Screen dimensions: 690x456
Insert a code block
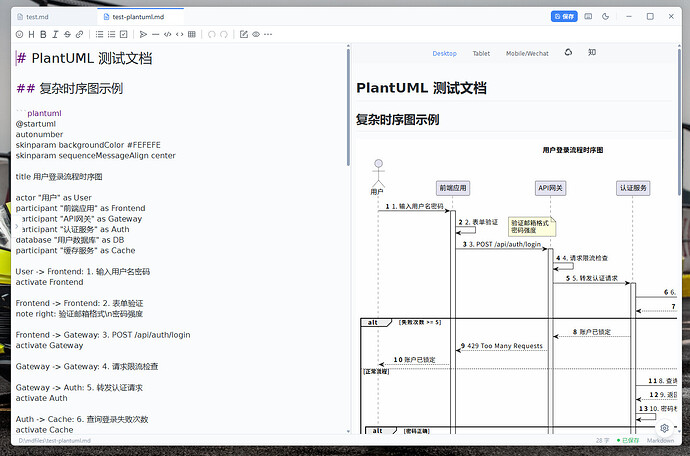(x=168, y=34)
